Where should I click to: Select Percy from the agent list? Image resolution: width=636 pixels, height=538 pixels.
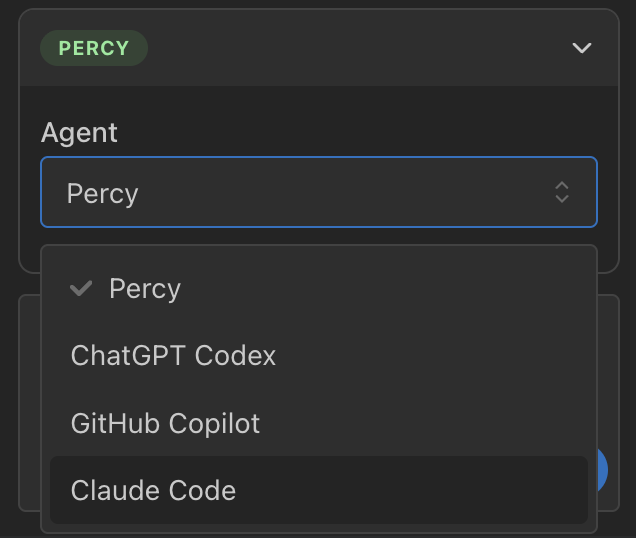click(x=145, y=289)
